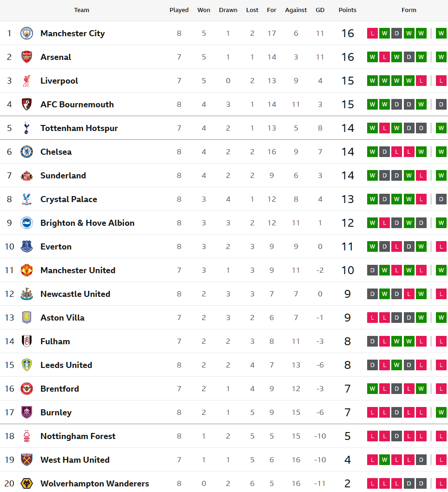
Task: Open the AFC Bournemouth team link
Action: tap(77, 105)
